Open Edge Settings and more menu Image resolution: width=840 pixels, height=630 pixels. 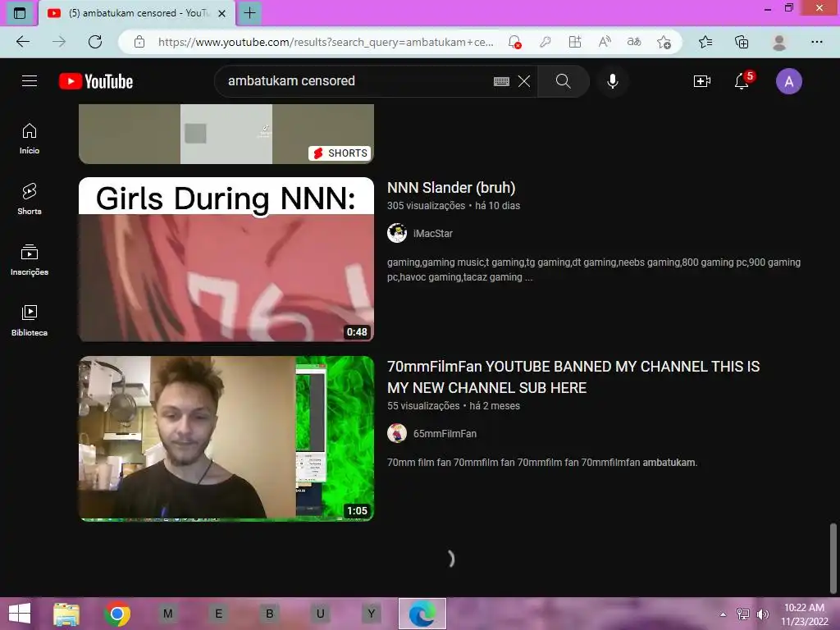[x=816, y=42]
